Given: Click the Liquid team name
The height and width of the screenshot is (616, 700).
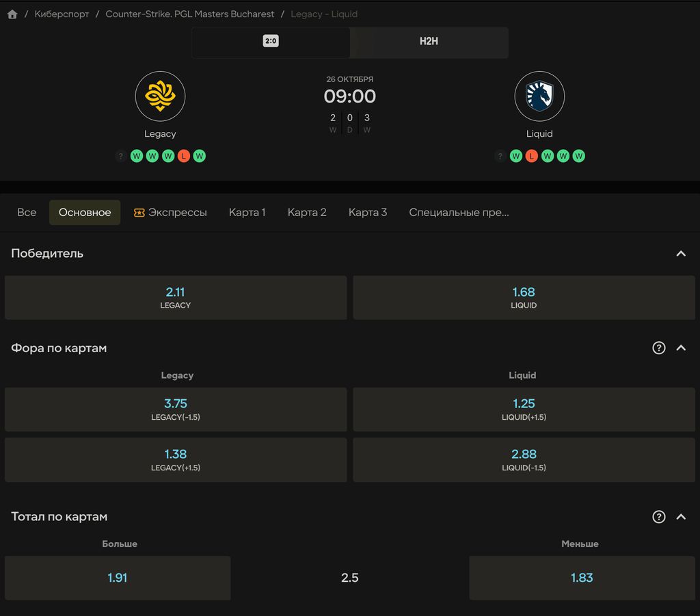Looking at the screenshot, I should pyautogui.click(x=539, y=134).
